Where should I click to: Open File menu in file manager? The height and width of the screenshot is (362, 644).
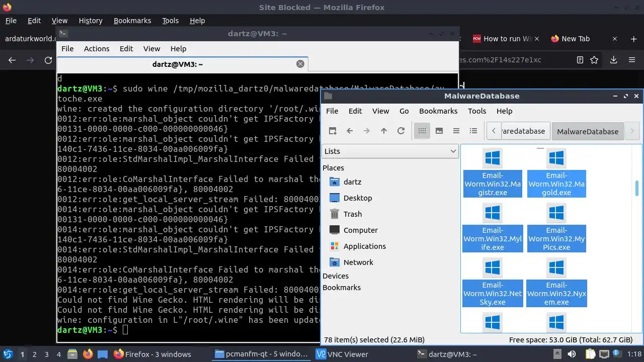click(332, 111)
